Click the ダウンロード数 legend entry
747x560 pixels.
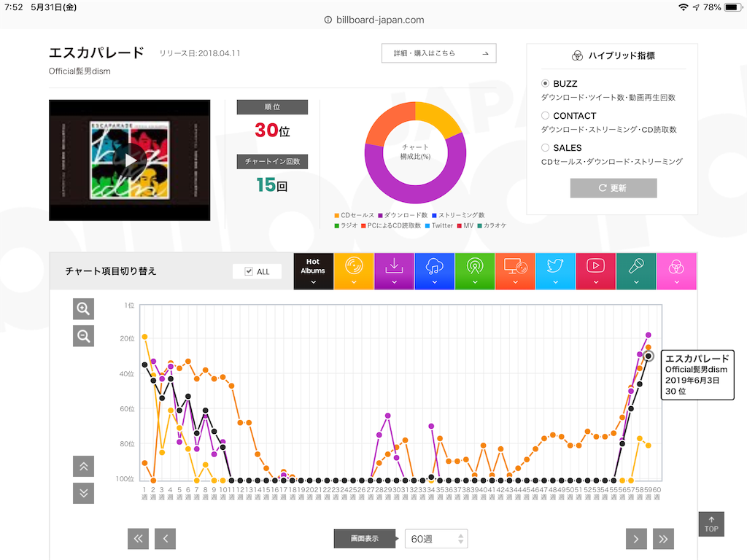click(403, 215)
